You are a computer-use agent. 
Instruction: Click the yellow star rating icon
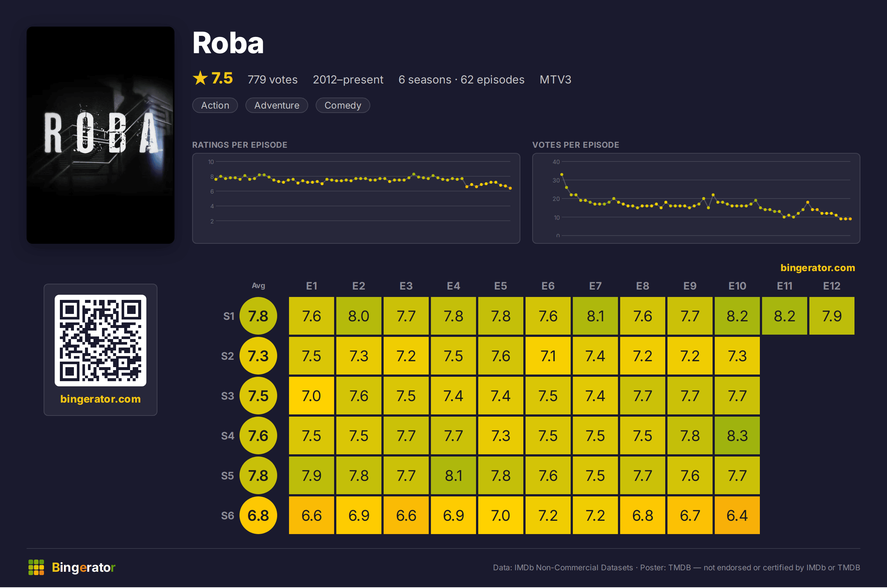[200, 78]
